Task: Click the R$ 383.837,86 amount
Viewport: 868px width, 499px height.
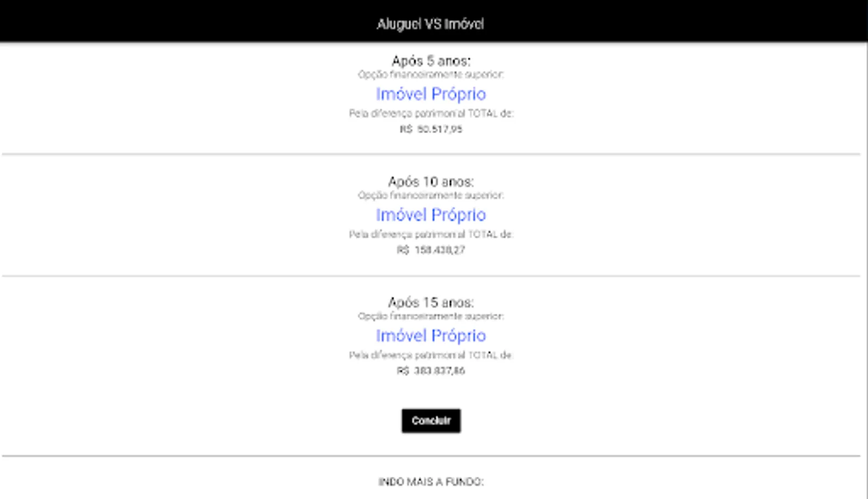Action: point(431,371)
